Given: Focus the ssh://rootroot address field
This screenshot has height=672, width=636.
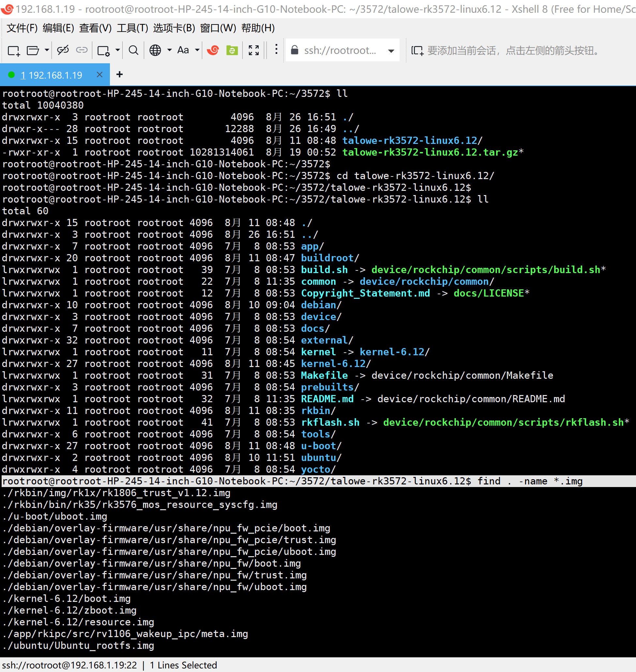Looking at the screenshot, I should tap(340, 51).
